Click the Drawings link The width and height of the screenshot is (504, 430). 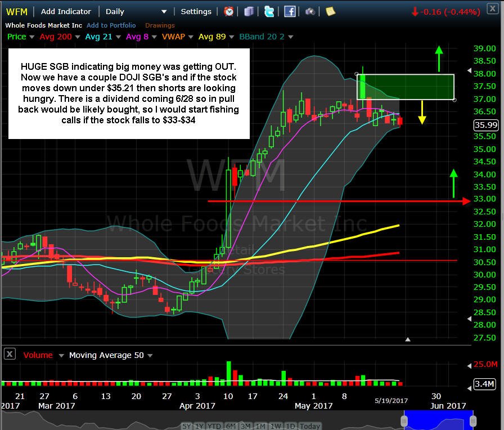(160, 25)
